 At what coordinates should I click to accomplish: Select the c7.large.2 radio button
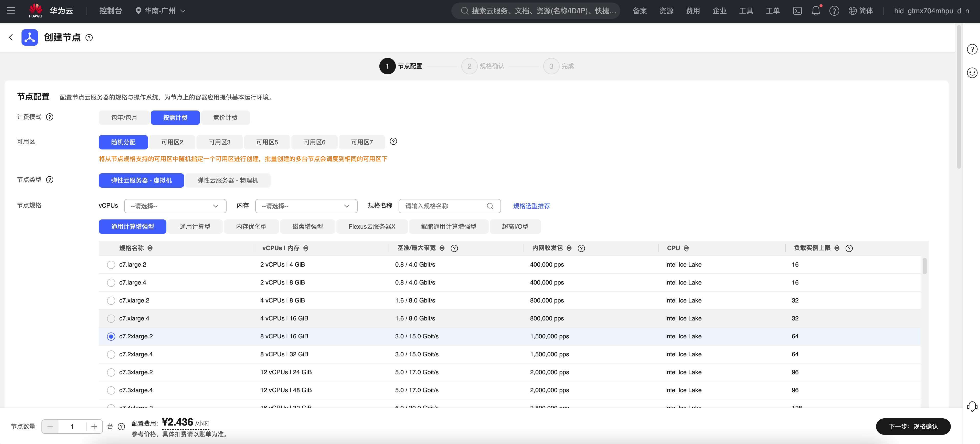[x=111, y=265]
